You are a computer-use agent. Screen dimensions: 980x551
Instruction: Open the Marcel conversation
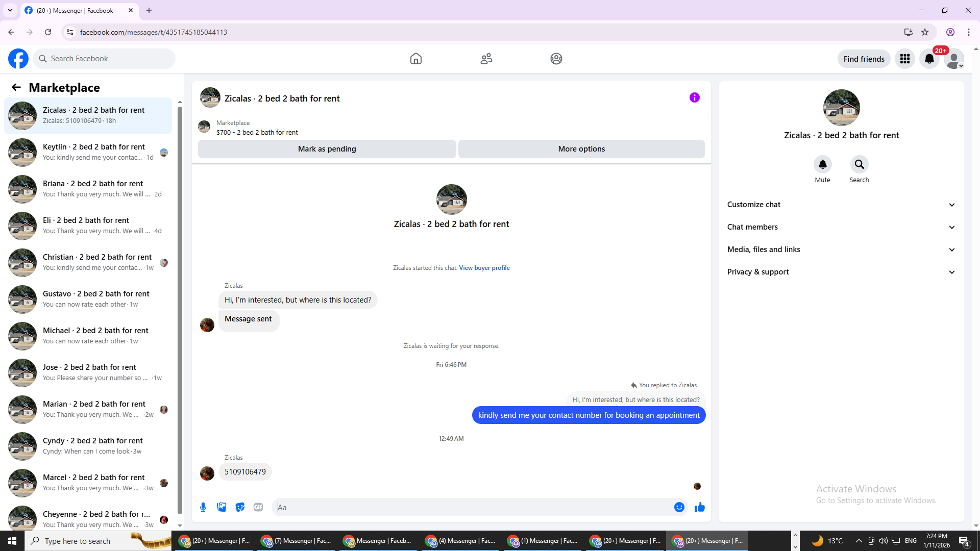[88, 483]
